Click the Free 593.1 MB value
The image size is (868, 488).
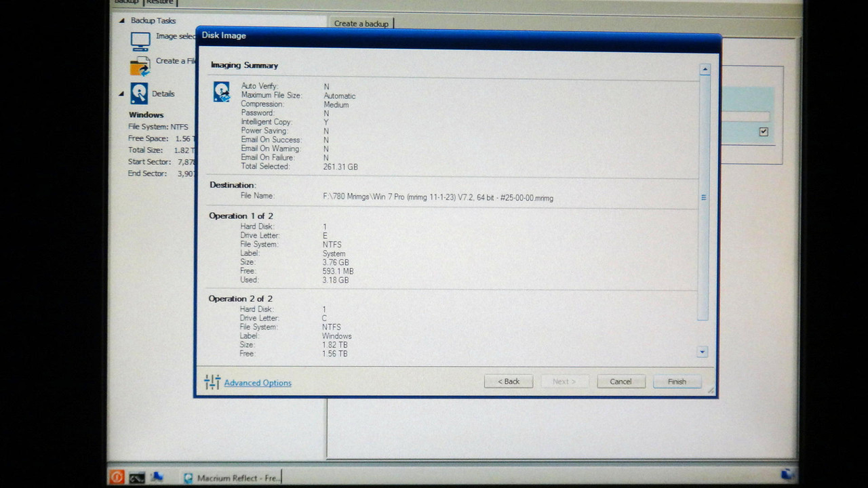pos(338,271)
